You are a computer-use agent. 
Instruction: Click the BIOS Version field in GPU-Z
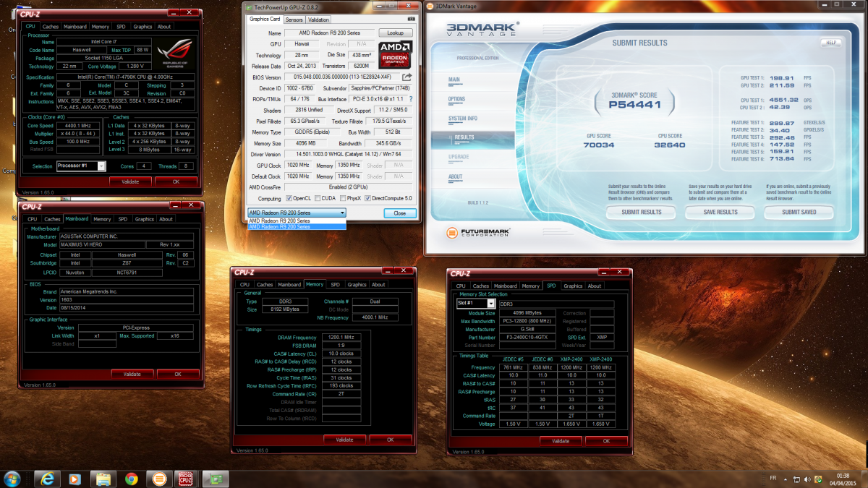[x=341, y=77]
